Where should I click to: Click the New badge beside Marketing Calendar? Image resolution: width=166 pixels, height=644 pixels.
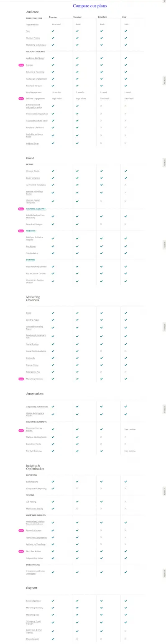[21, 379]
